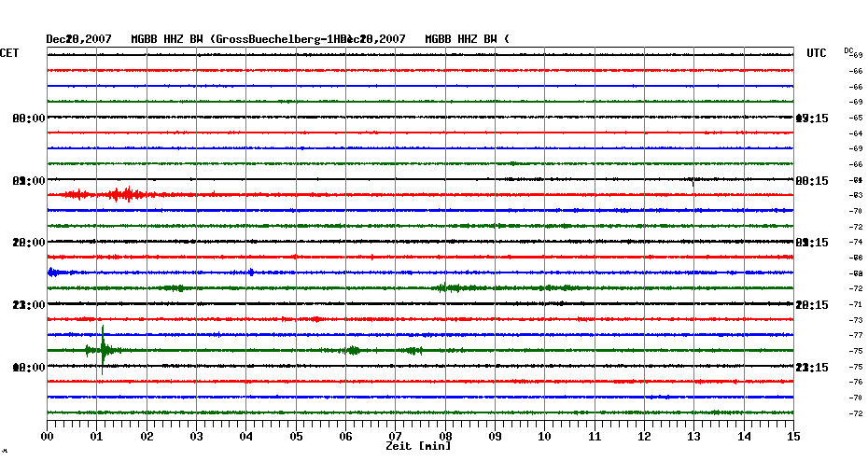Click the DC offset value -68
Screen dimensions: 868x461
pos(856,273)
